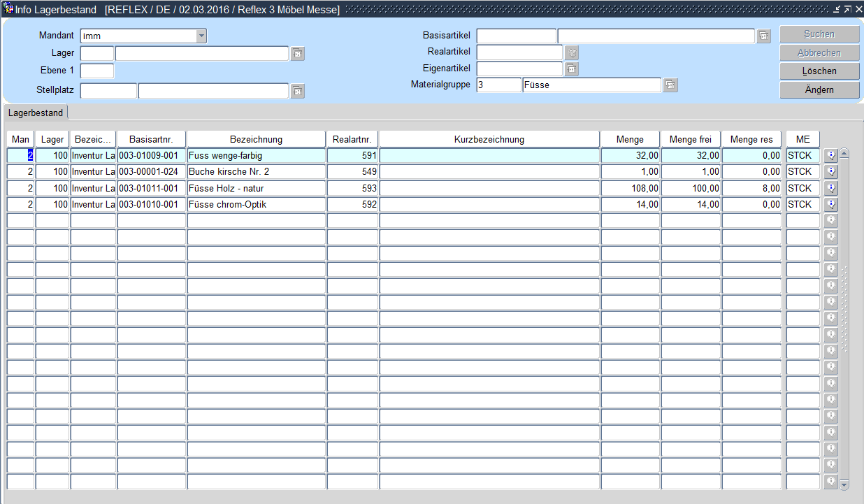The width and height of the screenshot is (864, 504).
Task: Open the Eigenartikel lookup list icon
Action: click(572, 69)
